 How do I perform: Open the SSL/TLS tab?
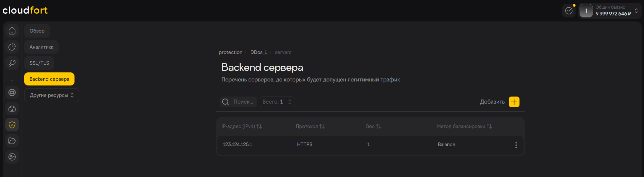coord(39,63)
